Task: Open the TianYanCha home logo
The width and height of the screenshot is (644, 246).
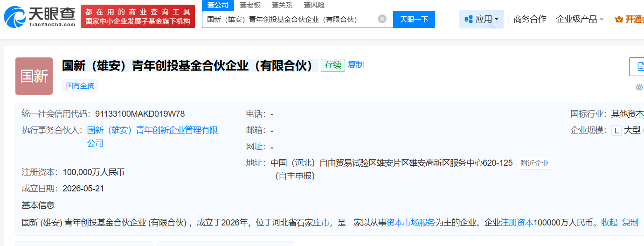Action: coord(39,17)
